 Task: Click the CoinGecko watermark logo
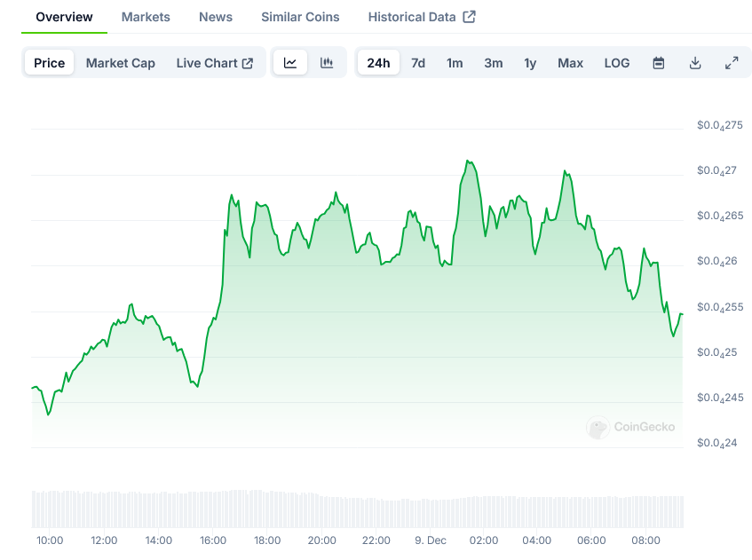click(x=631, y=427)
